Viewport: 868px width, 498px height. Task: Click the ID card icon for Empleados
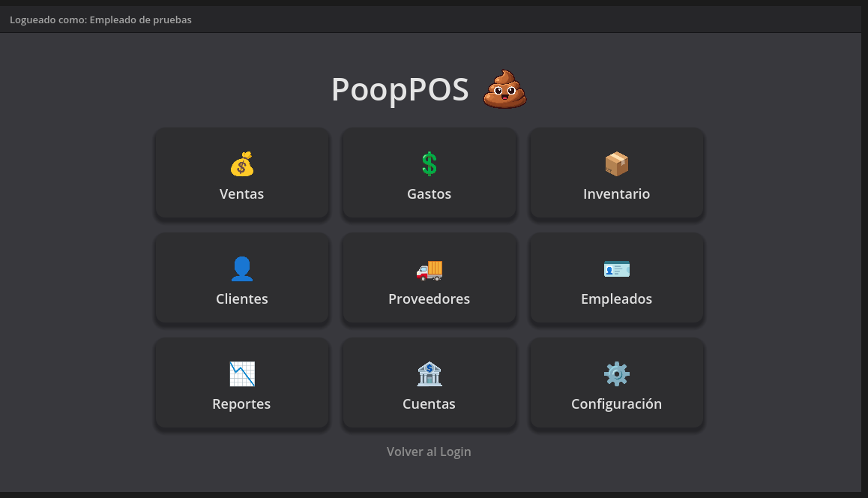tap(616, 268)
